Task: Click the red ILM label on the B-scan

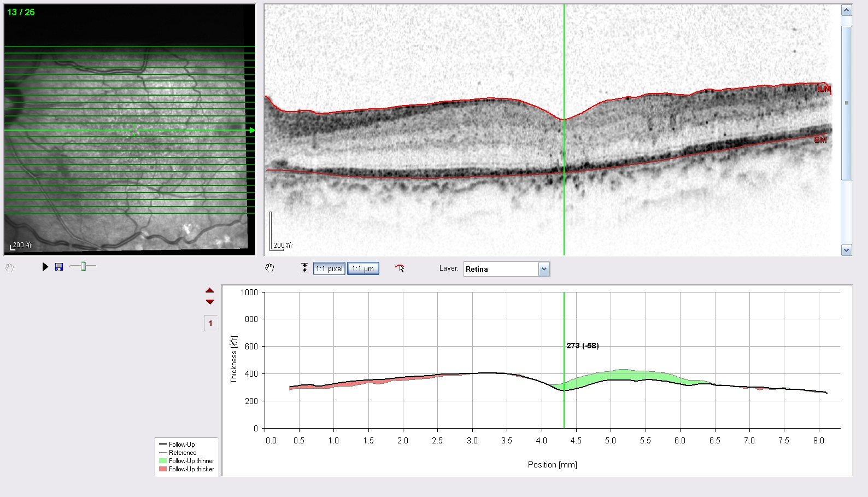Action: pos(824,89)
